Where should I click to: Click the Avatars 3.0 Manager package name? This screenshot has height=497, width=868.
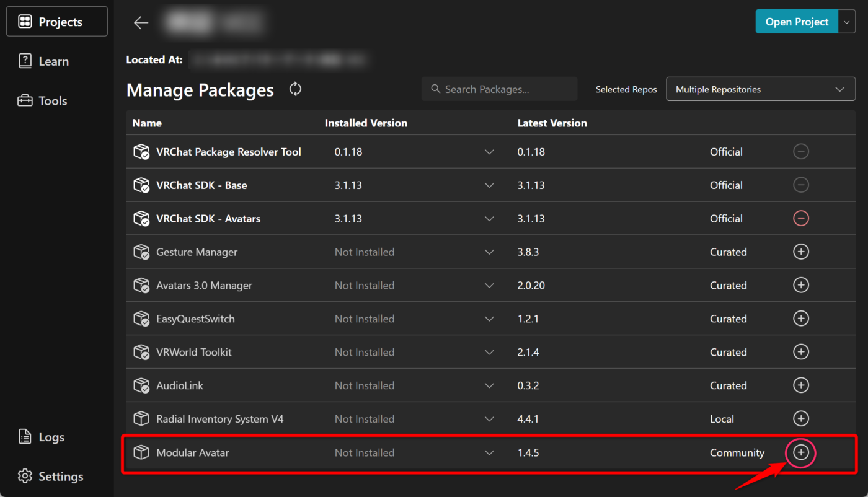205,286
